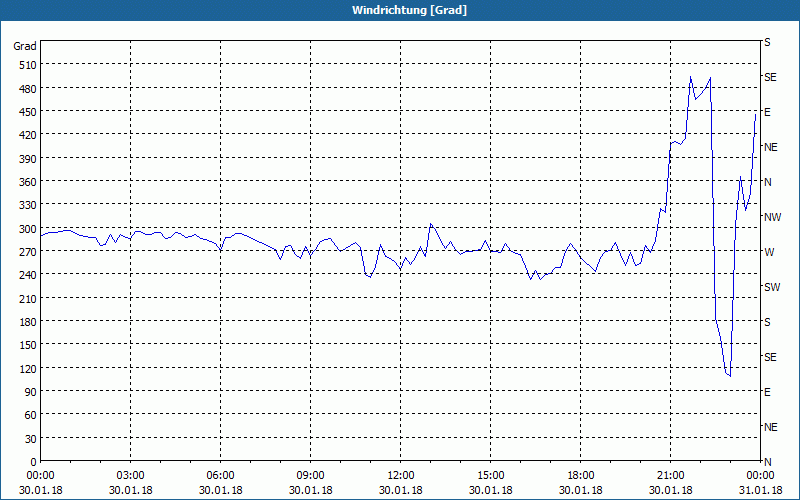Click the 360 y-axis tick label
Screen dimensions: 800x500
point(28,182)
